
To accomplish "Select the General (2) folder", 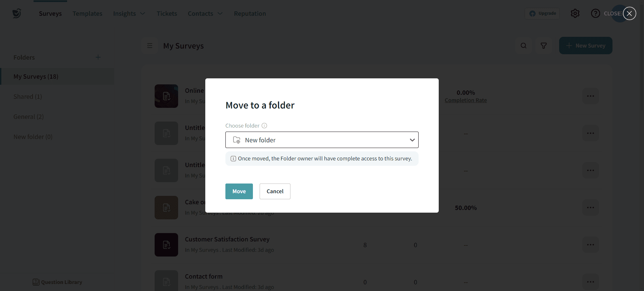I will 29,117.
